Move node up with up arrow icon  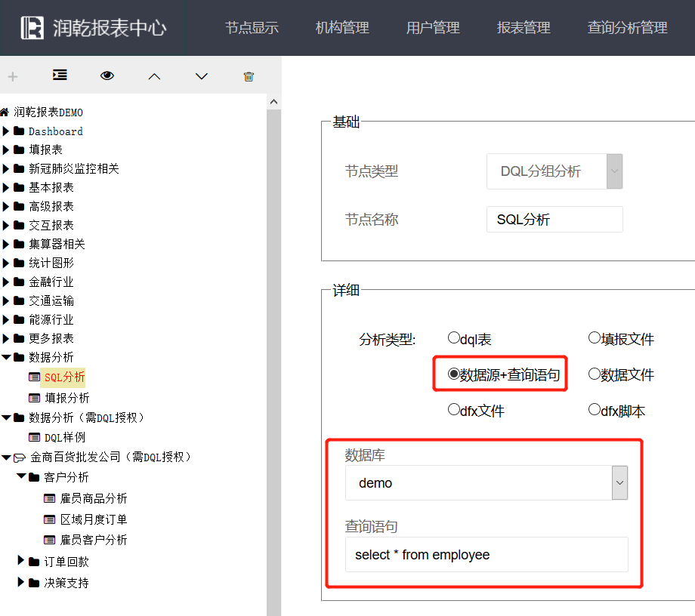(x=154, y=76)
